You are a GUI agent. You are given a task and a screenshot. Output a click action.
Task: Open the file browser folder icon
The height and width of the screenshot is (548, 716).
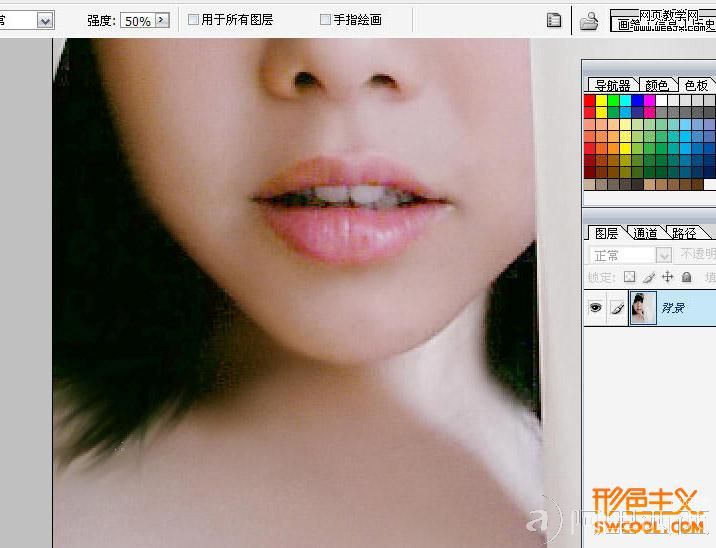589,21
